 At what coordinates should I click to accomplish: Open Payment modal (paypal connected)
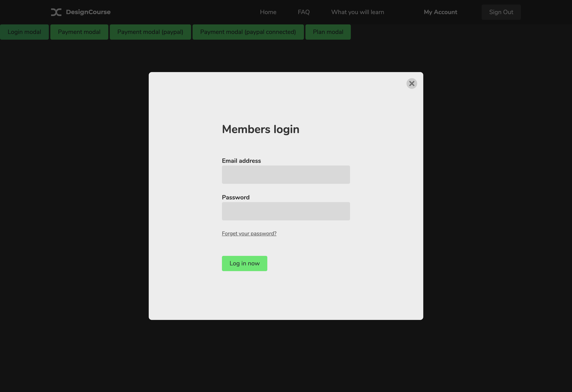(248, 32)
